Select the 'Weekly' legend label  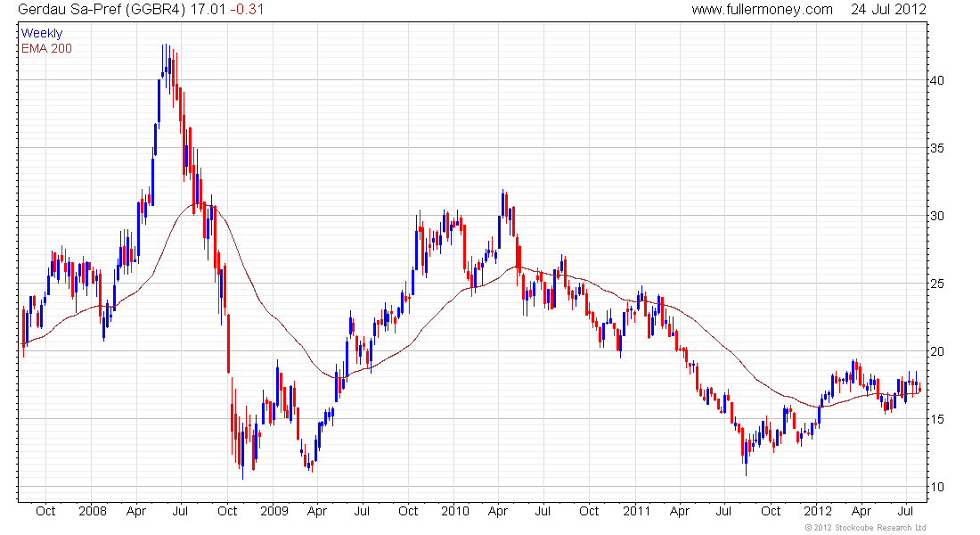pos(42,33)
